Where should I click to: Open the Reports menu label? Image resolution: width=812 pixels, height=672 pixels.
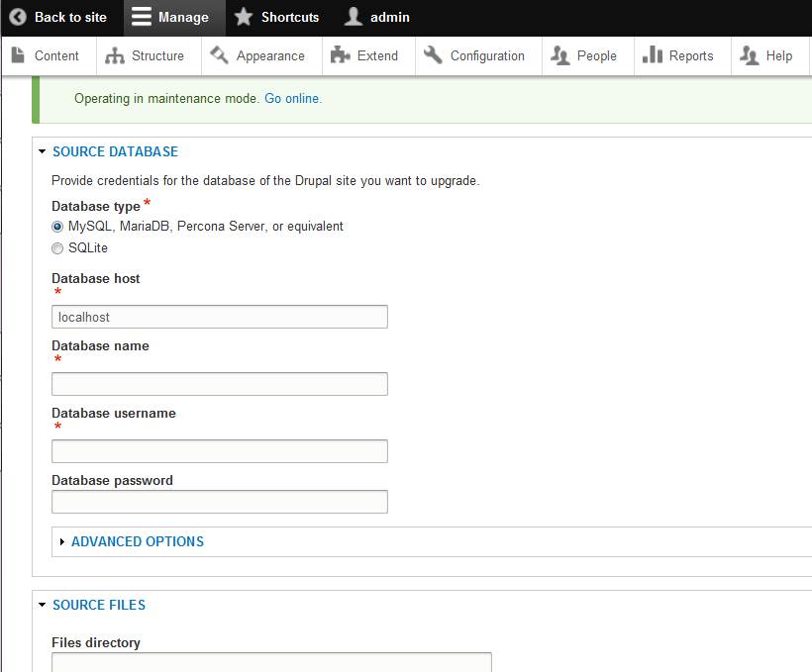pyautogui.click(x=691, y=55)
